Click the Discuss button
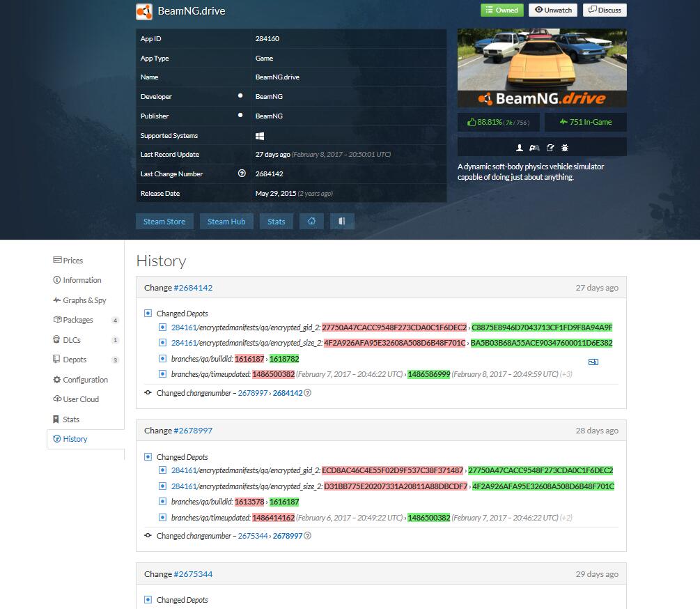The width and height of the screenshot is (700, 609). click(x=605, y=10)
